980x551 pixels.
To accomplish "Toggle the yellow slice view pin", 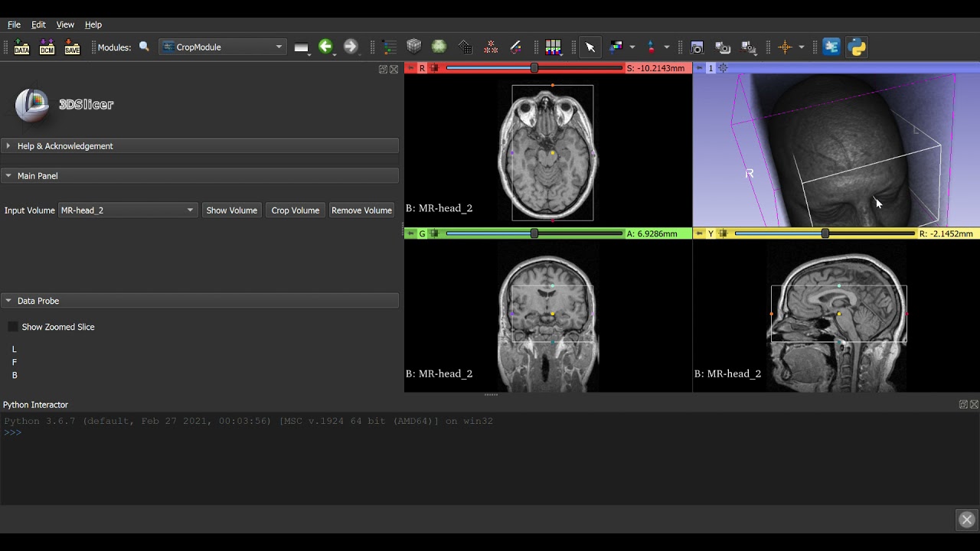I will [x=699, y=233].
